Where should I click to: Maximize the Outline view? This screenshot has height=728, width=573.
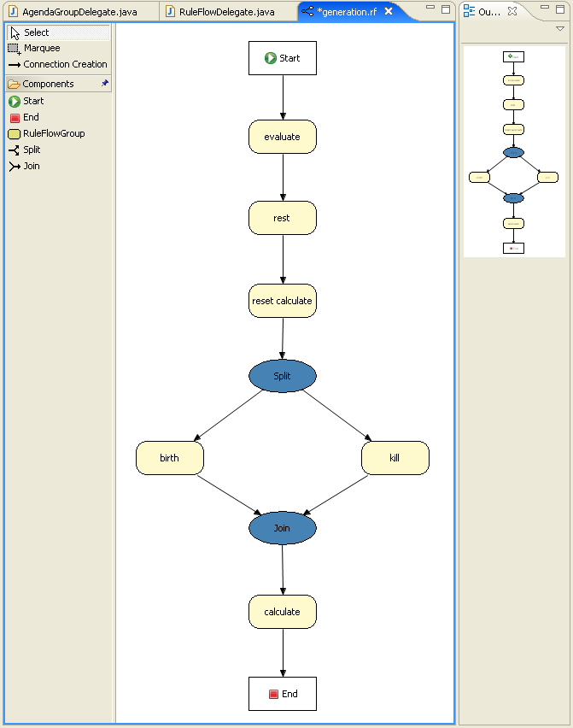click(x=560, y=9)
